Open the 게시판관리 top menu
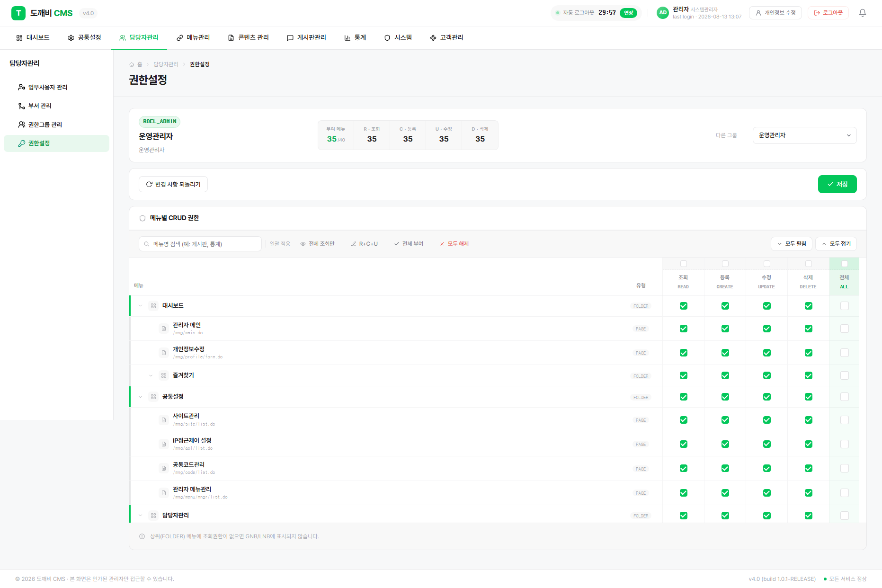 pyautogui.click(x=306, y=37)
